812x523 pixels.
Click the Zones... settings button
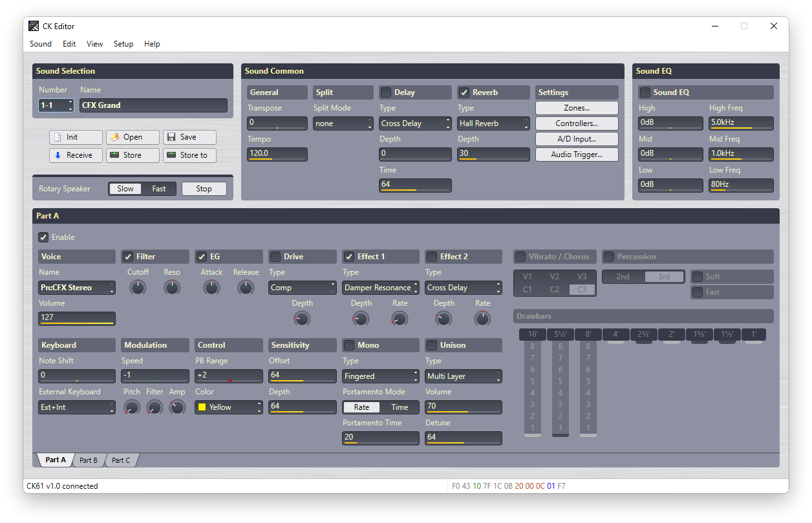pyautogui.click(x=576, y=108)
